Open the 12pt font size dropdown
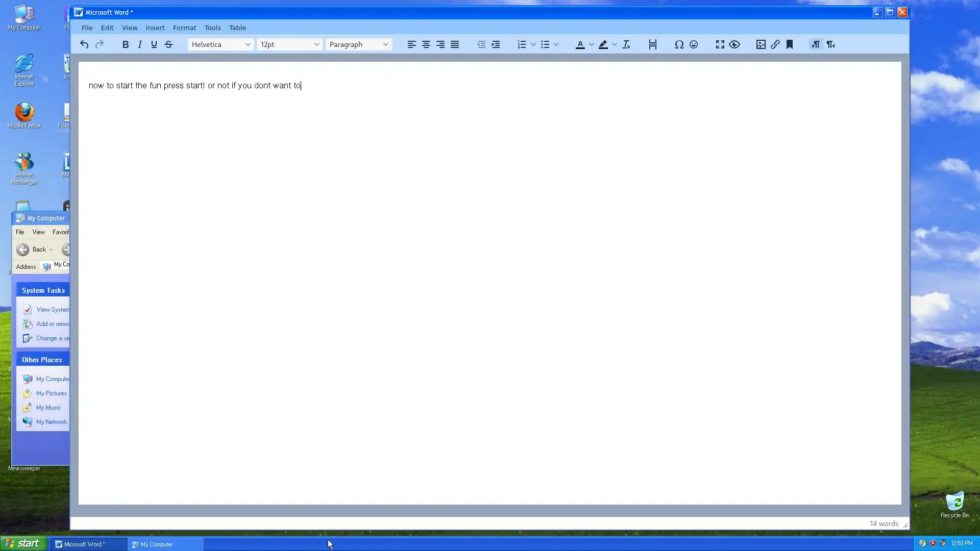Screen dimensions: 980x551 point(289,44)
